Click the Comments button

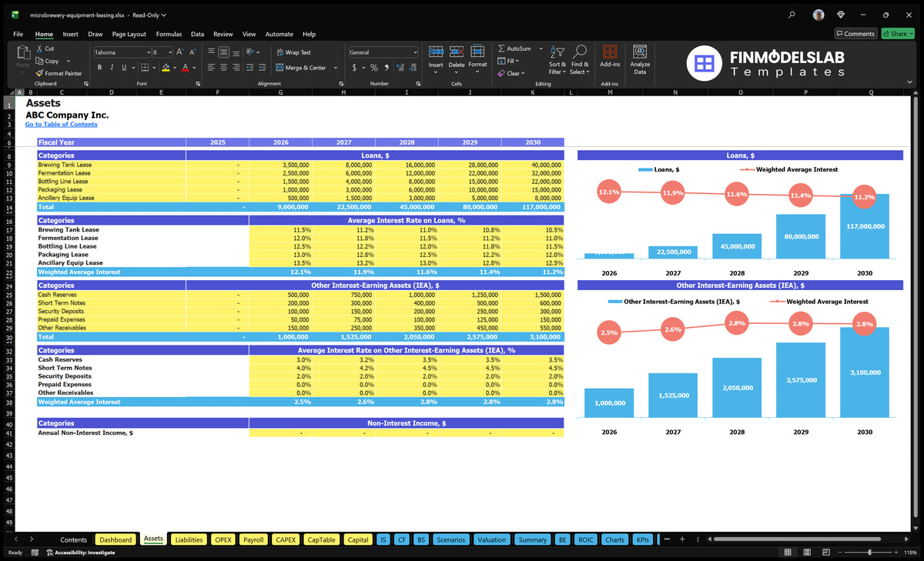tap(855, 34)
